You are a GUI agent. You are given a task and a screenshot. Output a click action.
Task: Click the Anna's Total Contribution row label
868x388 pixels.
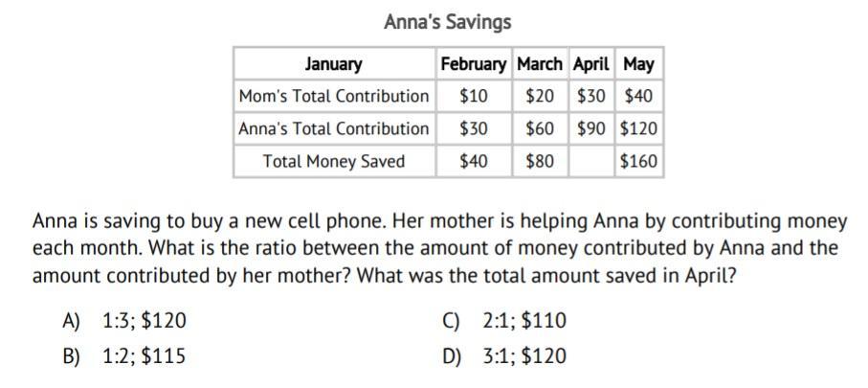[334, 128]
